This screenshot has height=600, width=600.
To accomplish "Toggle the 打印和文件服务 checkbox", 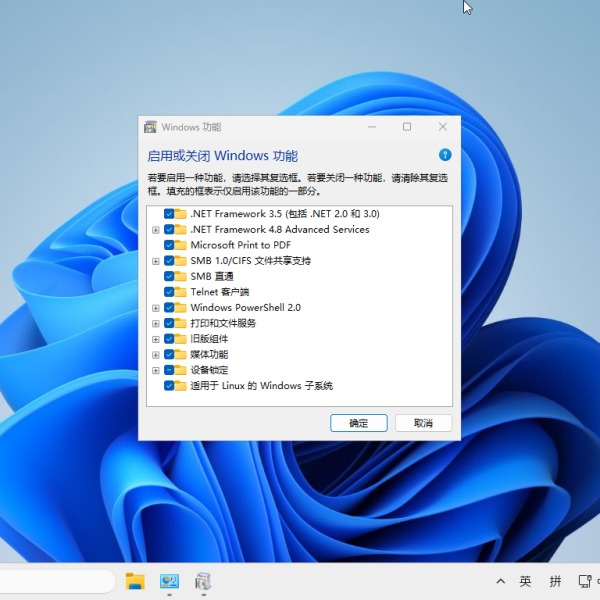I will point(169,323).
